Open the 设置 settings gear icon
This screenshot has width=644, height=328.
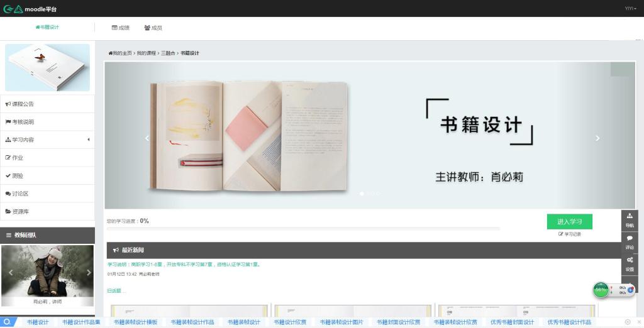pyautogui.click(x=630, y=263)
